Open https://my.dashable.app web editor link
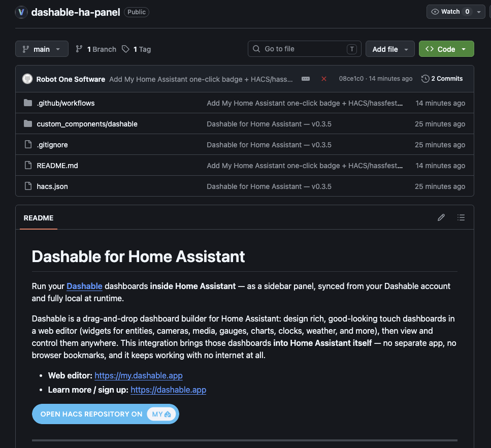This screenshot has height=448, width=491. (x=139, y=376)
